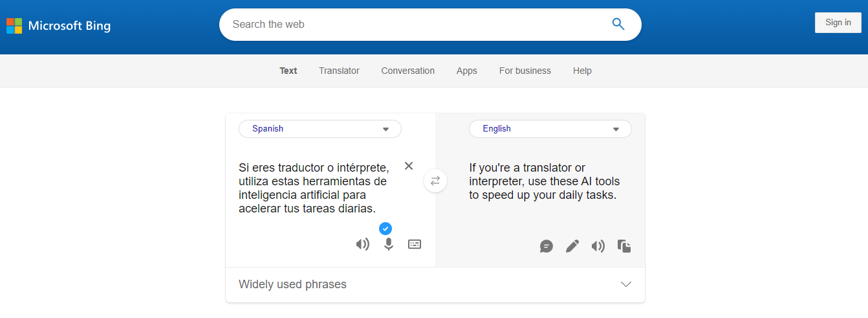
Task: Listen to the Spanish source text
Action: point(363,245)
